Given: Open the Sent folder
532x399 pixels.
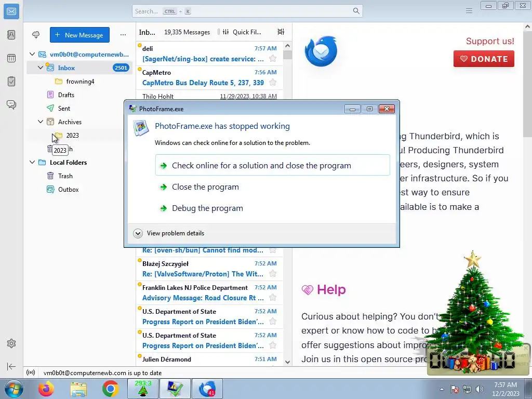Looking at the screenshot, I should point(79,108).
